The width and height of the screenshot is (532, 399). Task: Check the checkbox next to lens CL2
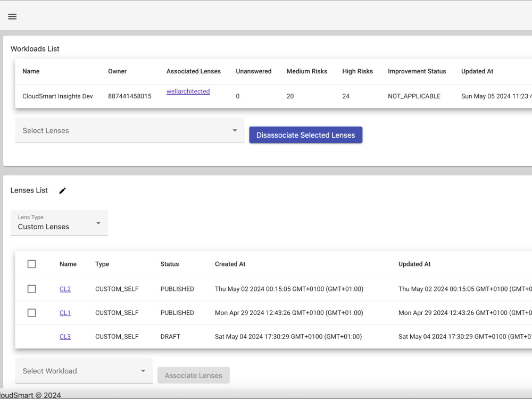[31, 289]
